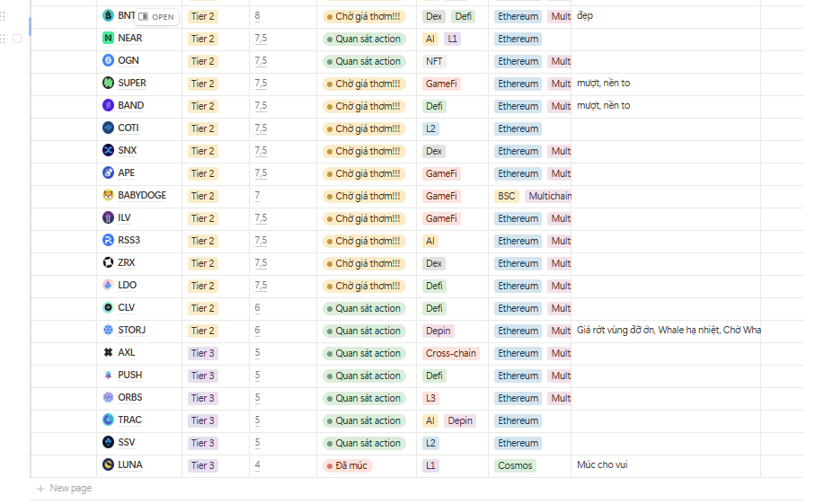This screenshot has height=504, width=815.
Task: Add a row with New page
Action: coord(64,489)
